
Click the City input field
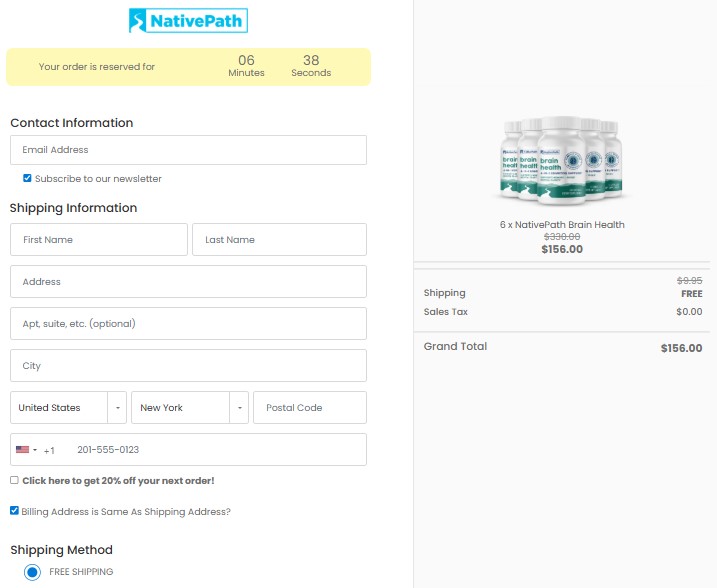click(188, 366)
